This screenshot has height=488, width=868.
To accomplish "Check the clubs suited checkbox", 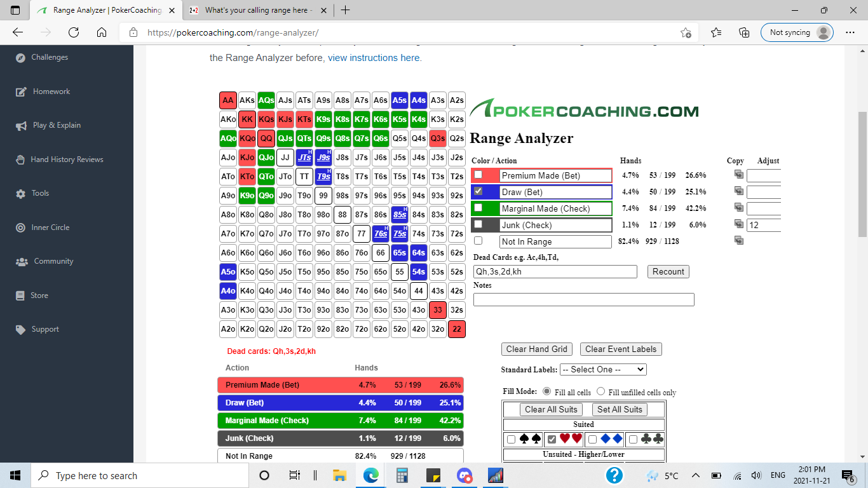I will [633, 439].
